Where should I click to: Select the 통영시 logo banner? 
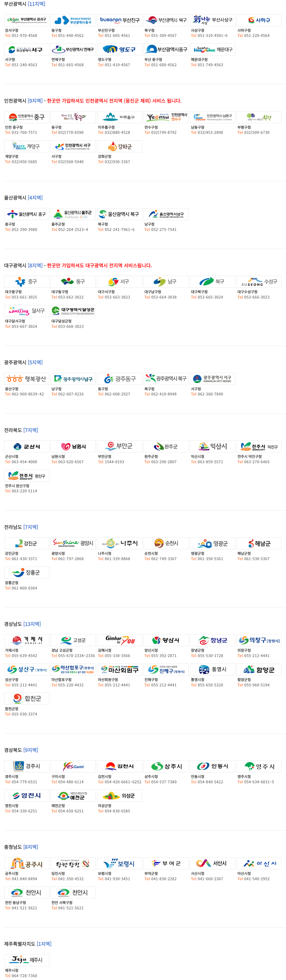(x=213, y=670)
